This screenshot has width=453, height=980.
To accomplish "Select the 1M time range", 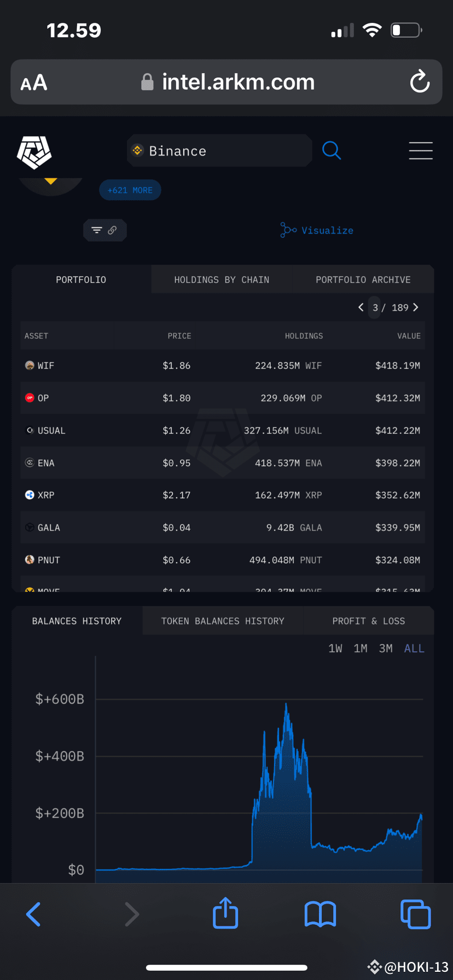I will pyautogui.click(x=361, y=649).
